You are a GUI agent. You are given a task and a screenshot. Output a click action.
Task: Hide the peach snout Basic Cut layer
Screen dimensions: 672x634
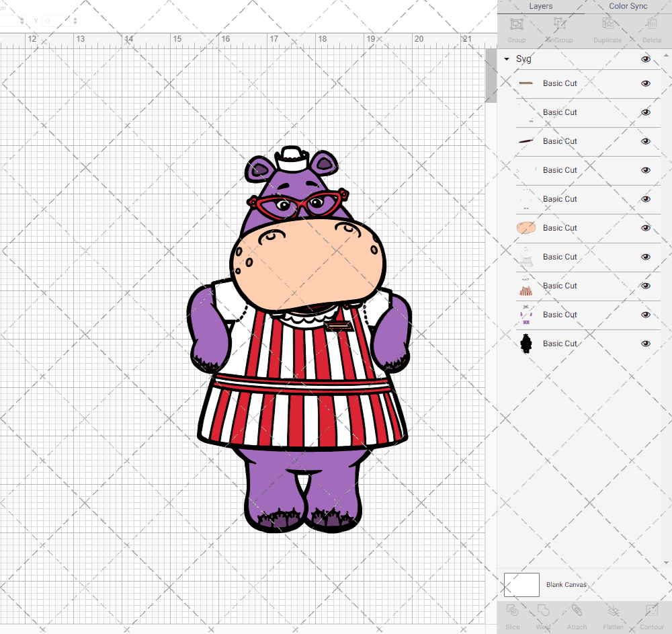tap(645, 228)
